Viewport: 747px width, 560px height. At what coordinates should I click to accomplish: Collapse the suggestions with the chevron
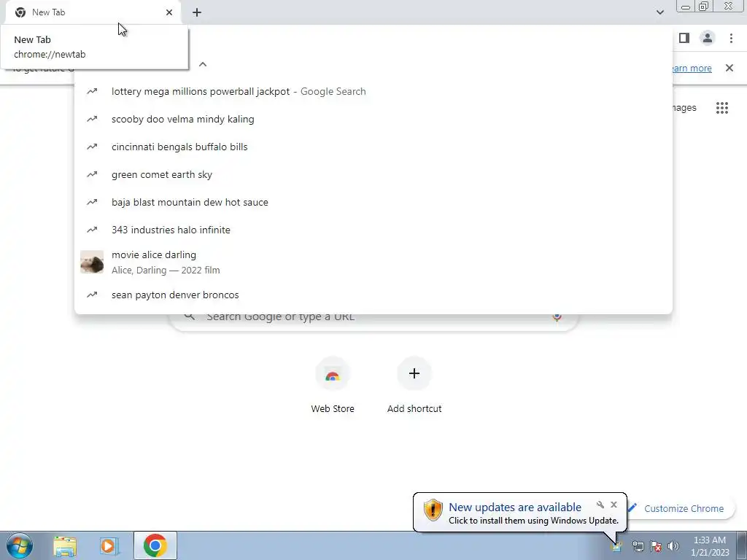click(x=203, y=64)
